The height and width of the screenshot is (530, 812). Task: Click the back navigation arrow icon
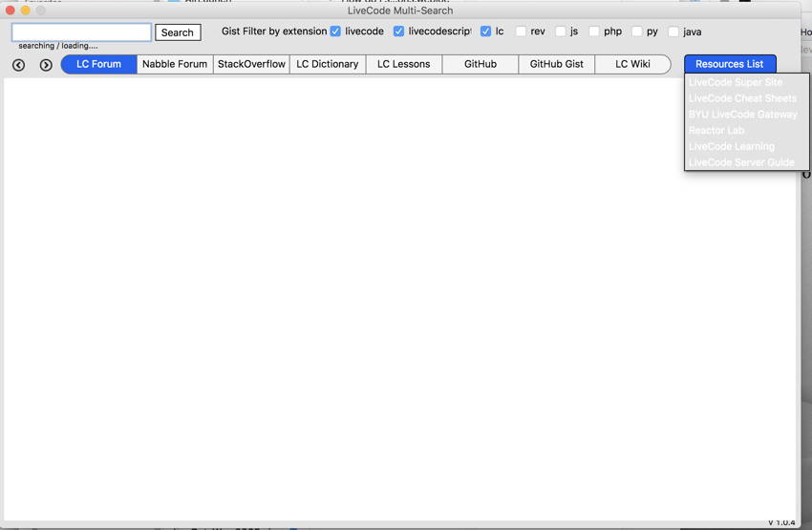(x=18, y=65)
